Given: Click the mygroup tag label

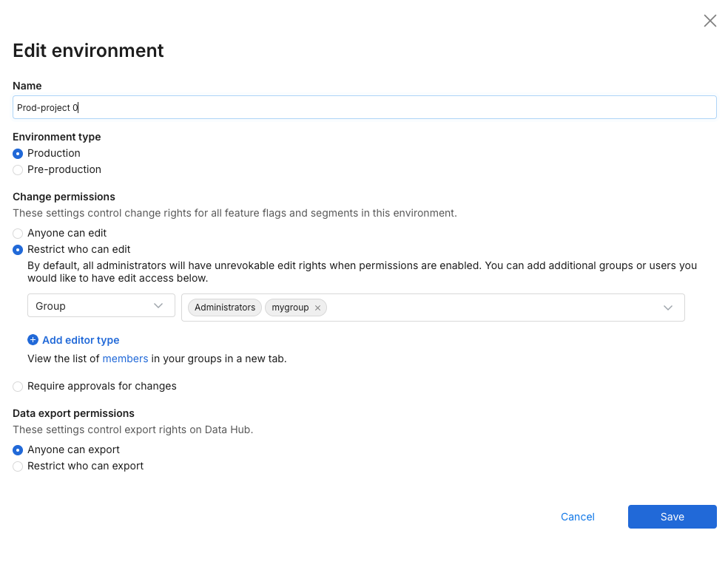Looking at the screenshot, I should (x=290, y=308).
